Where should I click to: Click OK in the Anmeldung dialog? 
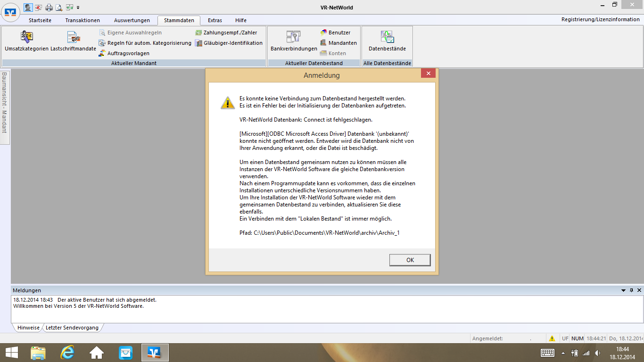pos(410,260)
